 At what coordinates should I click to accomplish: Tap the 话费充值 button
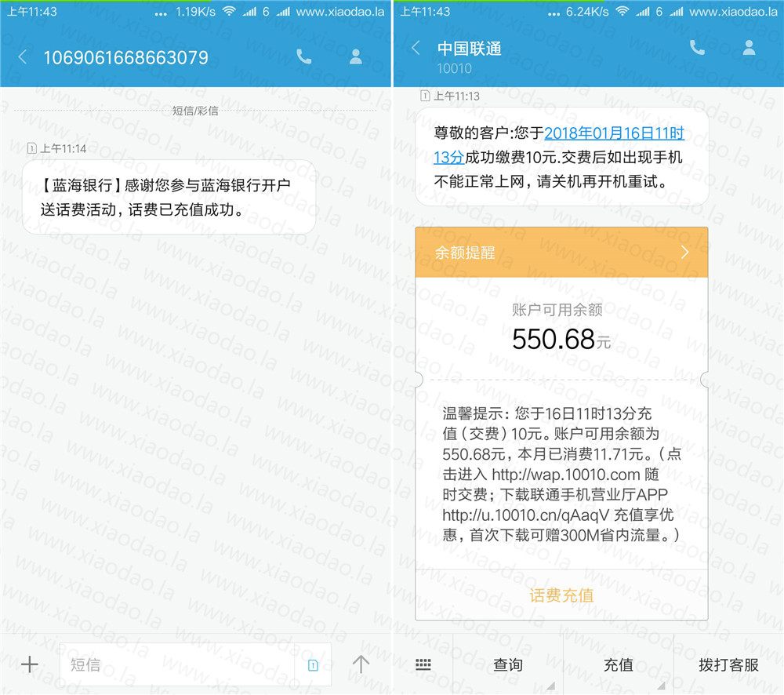pyautogui.click(x=561, y=595)
